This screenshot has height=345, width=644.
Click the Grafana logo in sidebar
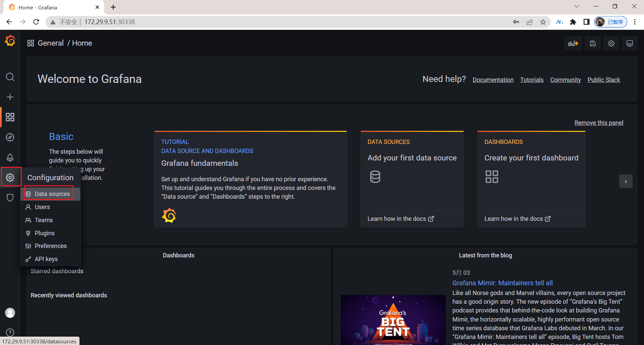tap(10, 41)
